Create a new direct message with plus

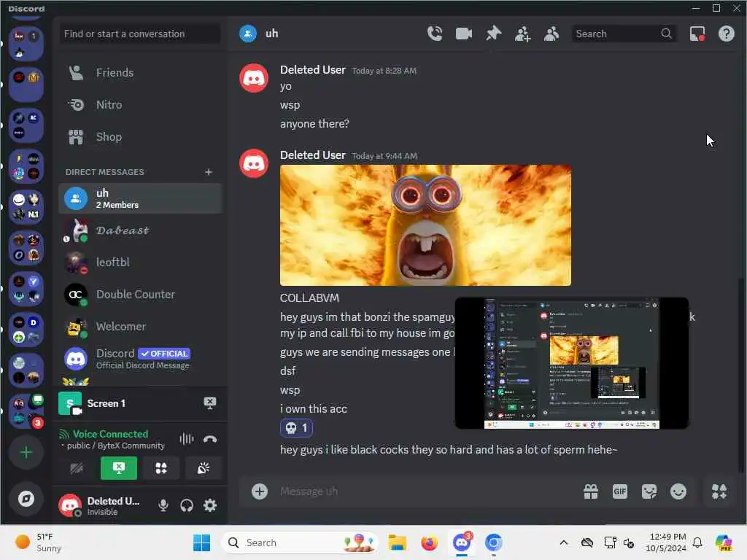pos(208,172)
